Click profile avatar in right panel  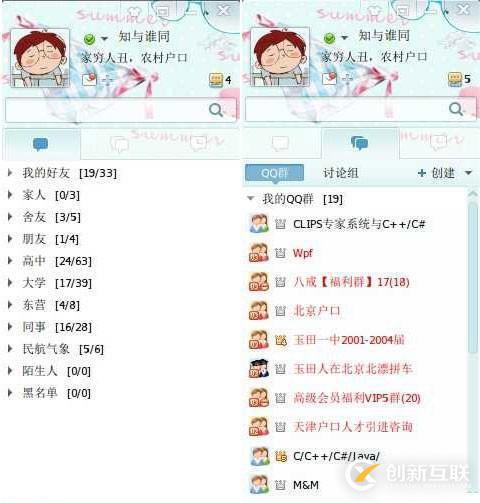coord(280,57)
